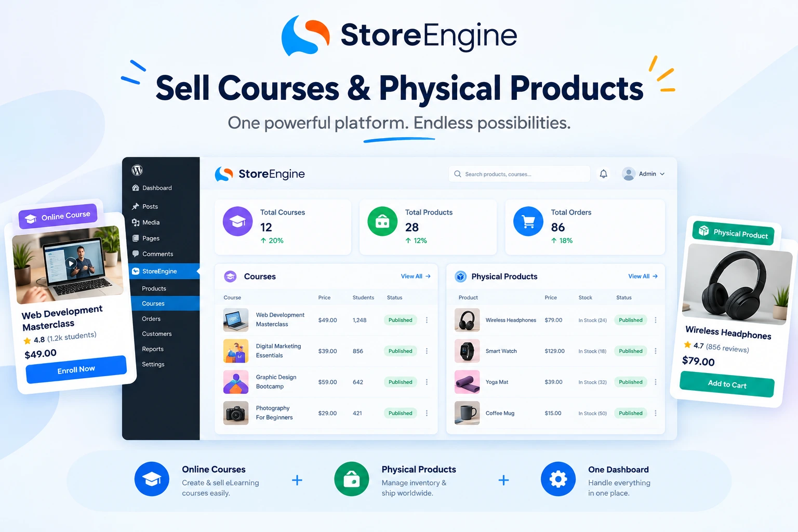Open Posts in the sidebar

(x=145, y=207)
